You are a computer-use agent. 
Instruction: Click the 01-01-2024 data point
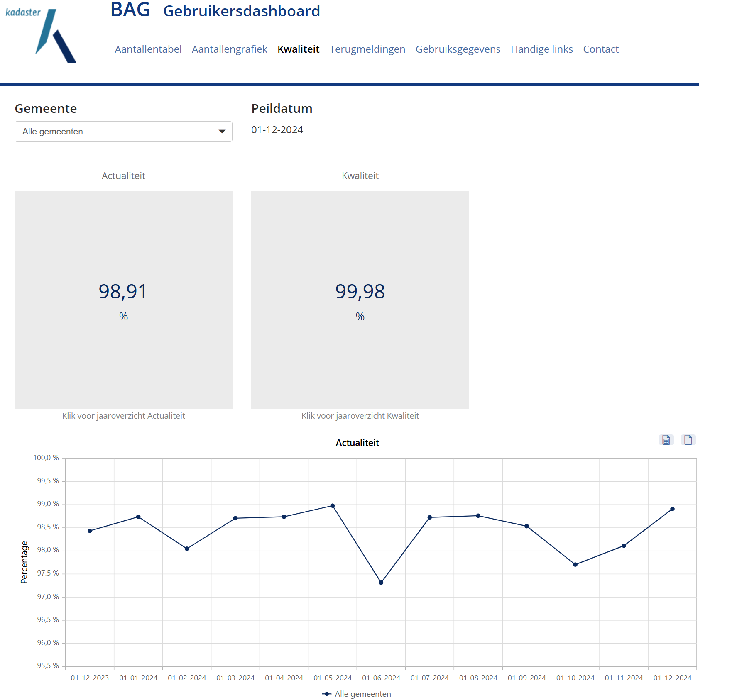point(138,517)
